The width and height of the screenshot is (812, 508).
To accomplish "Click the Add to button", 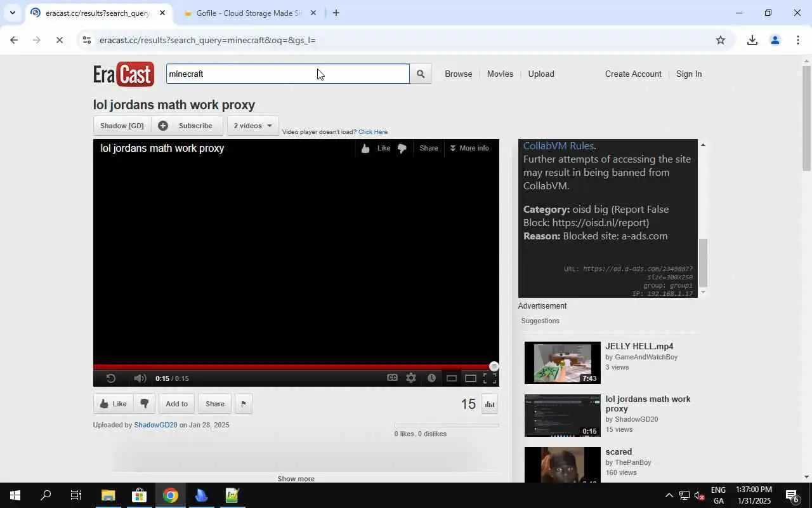I will click(176, 404).
